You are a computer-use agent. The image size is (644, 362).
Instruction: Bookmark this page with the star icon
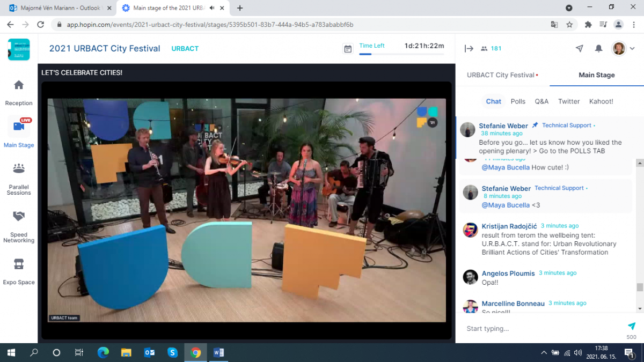click(x=569, y=25)
